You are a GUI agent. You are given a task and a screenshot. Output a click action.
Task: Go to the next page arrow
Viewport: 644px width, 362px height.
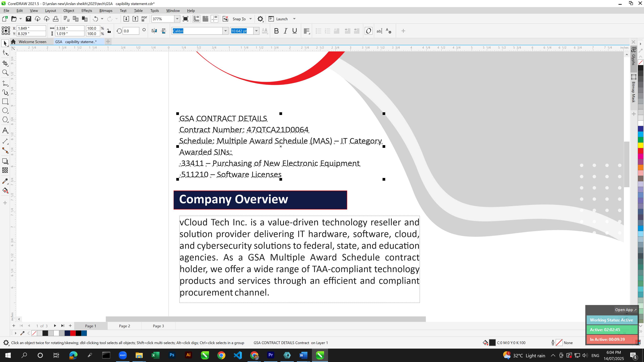55,326
